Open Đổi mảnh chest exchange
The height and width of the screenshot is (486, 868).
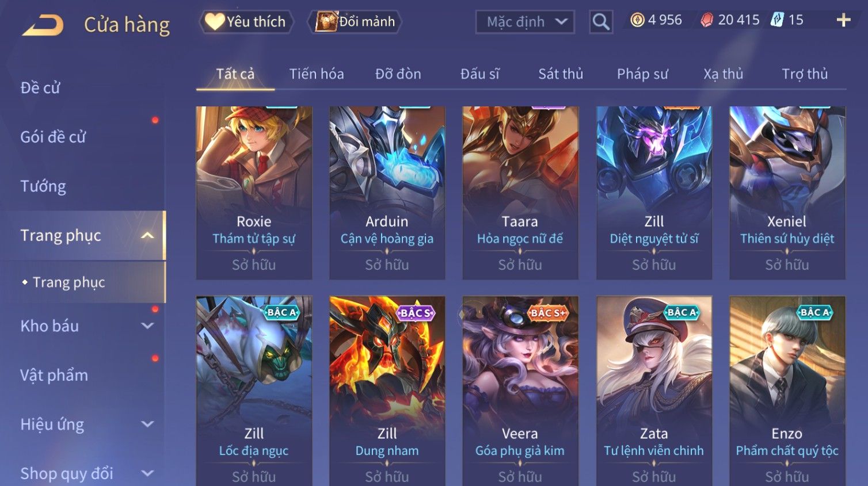click(355, 22)
